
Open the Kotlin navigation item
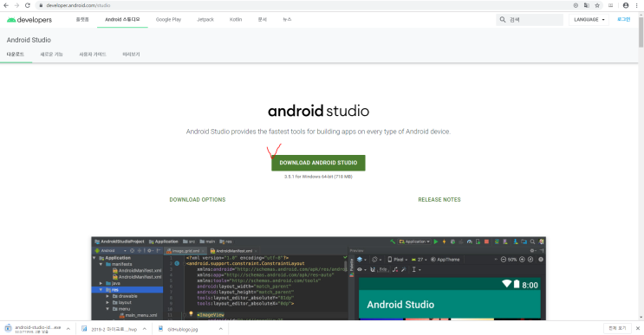(x=236, y=19)
